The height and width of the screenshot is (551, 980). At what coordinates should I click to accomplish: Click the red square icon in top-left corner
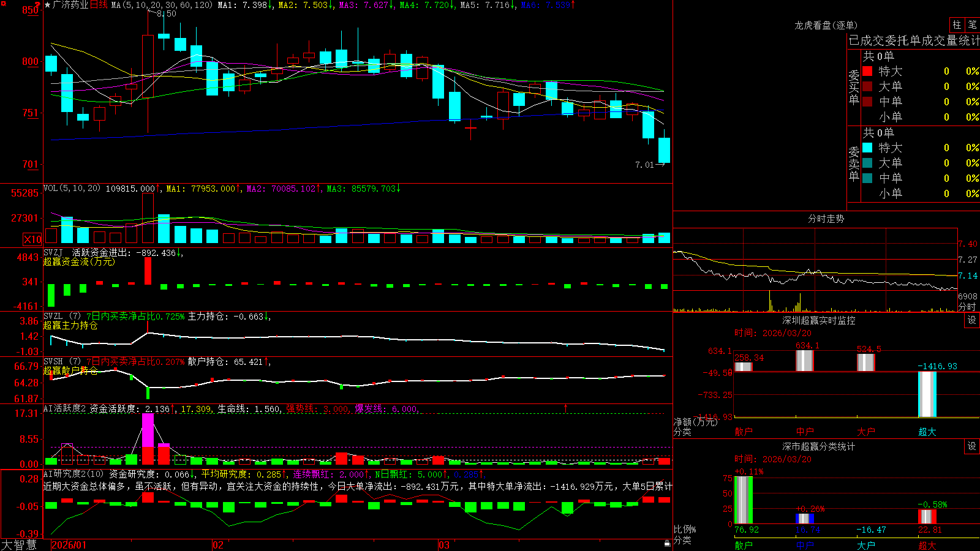[3, 3]
